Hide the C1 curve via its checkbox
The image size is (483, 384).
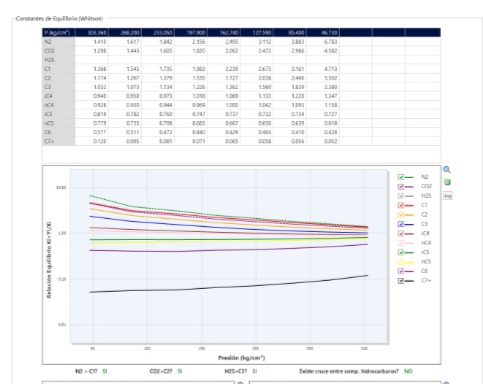pos(401,205)
